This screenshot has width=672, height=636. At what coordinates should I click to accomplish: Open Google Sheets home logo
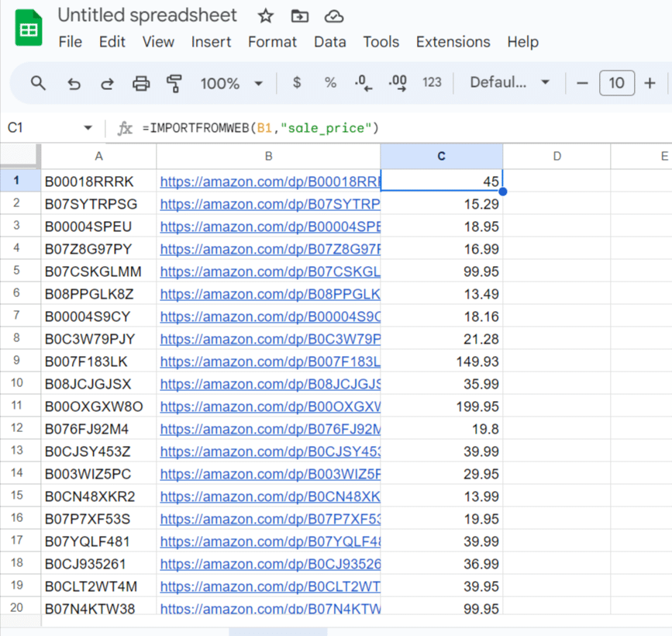(x=29, y=29)
